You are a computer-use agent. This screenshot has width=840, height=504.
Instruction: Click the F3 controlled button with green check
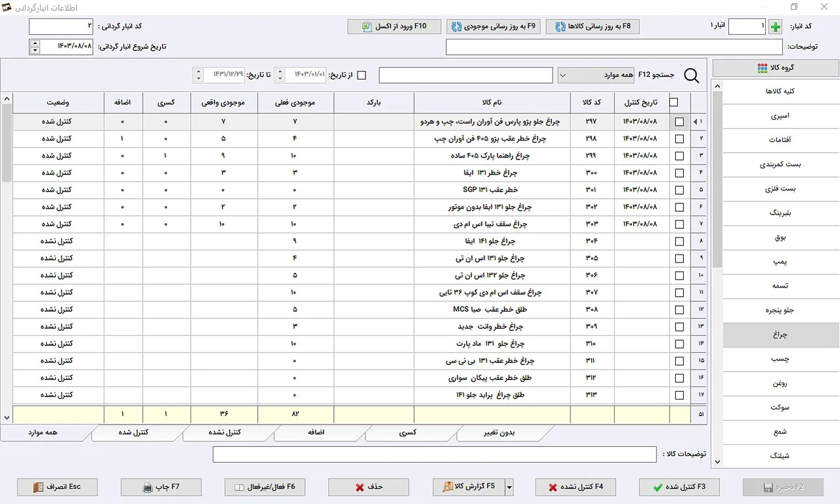tap(679, 487)
